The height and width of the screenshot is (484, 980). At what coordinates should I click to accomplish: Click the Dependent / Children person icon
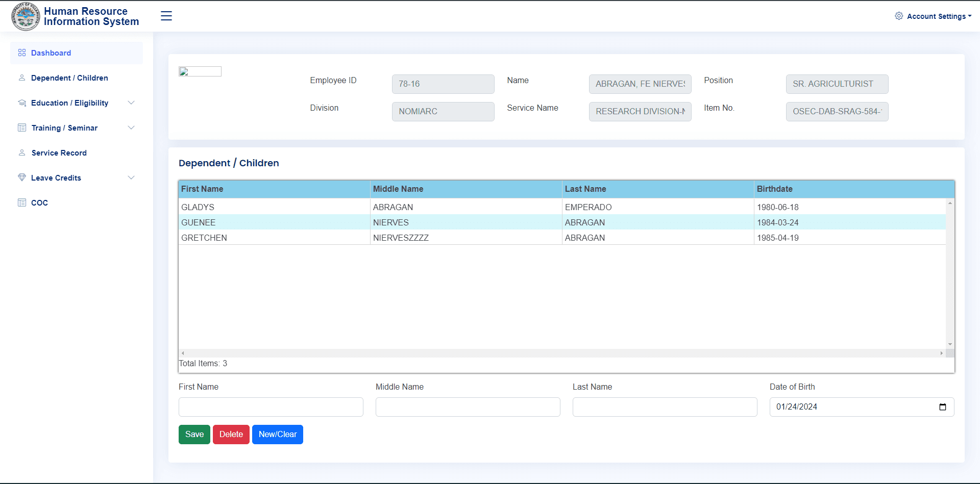(22, 78)
